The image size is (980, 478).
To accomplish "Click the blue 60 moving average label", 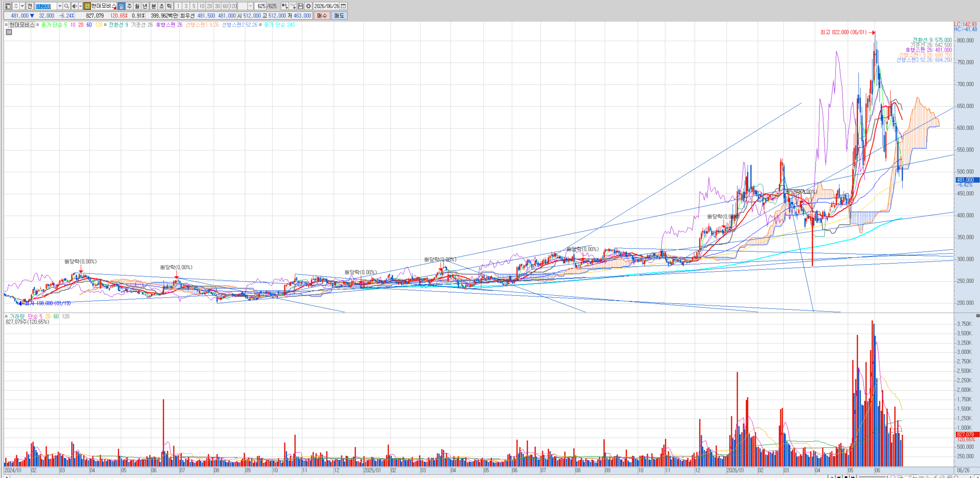I will tap(89, 25).
